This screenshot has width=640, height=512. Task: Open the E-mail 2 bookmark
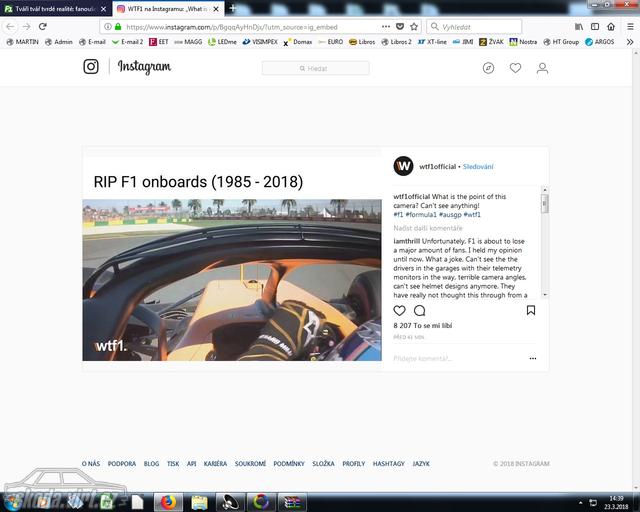click(127, 42)
